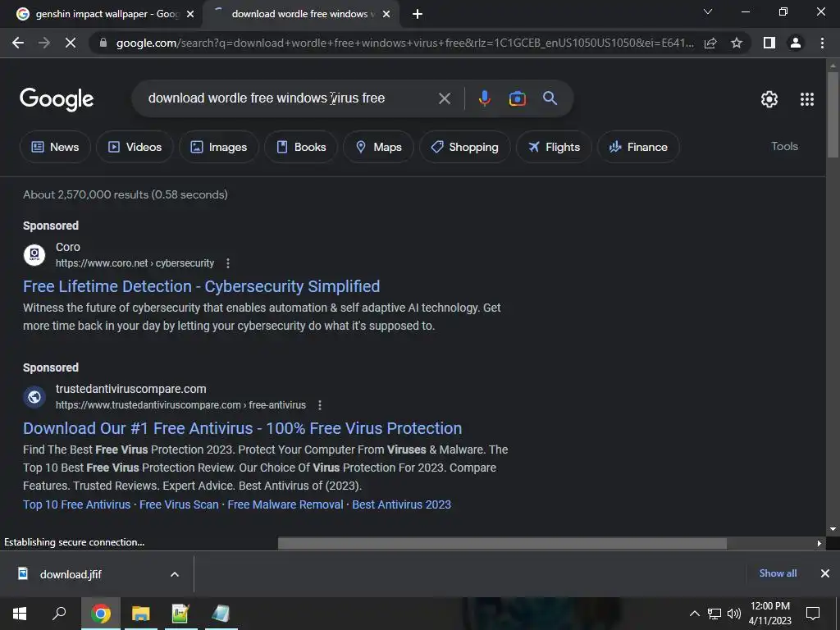Screen dimensions: 840x630
Task: Clear the search box text
Action: click(x=444, y=98)
